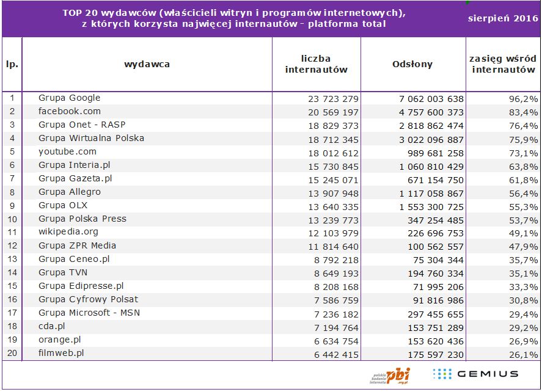Click wikipedia.org entry

point(68,232)
